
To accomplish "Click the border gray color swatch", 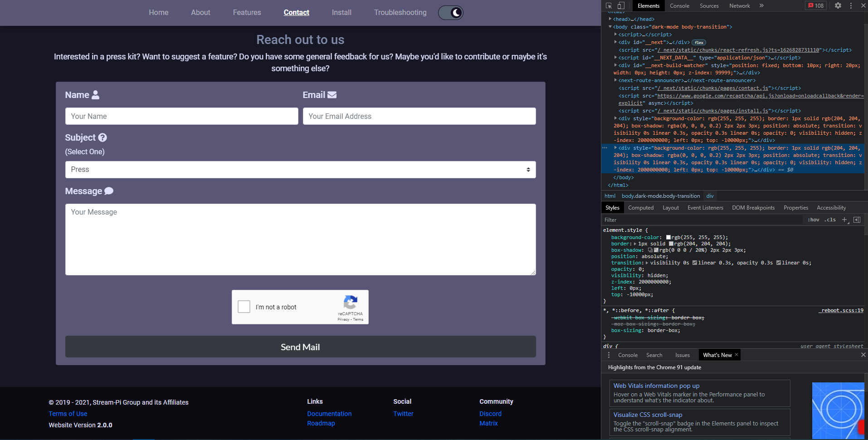I will tap(671, 244).
